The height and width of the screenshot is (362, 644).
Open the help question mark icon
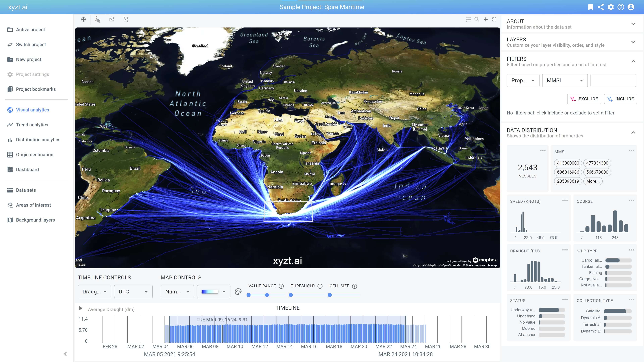click(621, 7)
